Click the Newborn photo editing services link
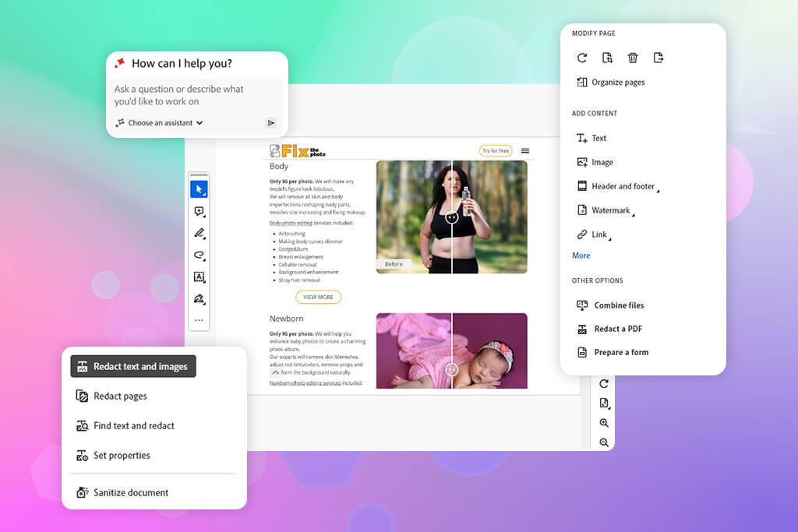This screenshot has width=798, height=532. 305,383
